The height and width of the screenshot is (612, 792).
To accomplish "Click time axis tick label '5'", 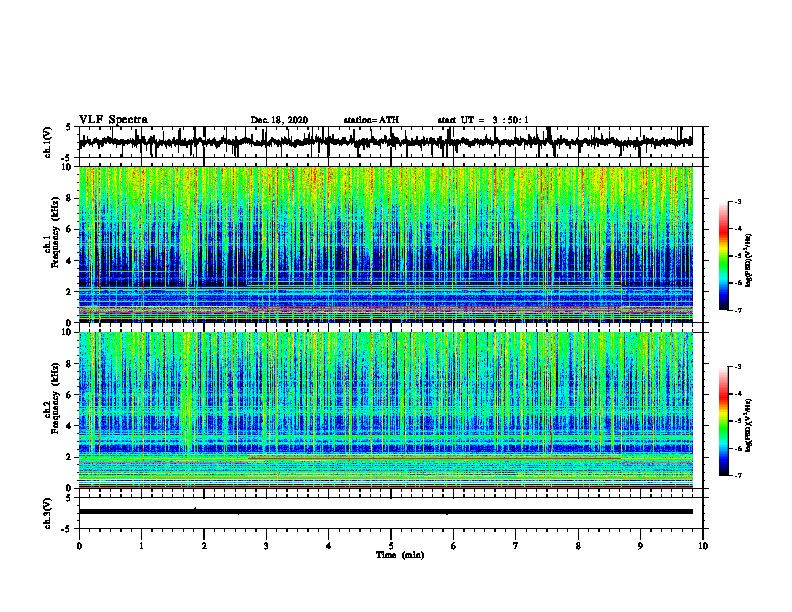I will click(391, 546).
